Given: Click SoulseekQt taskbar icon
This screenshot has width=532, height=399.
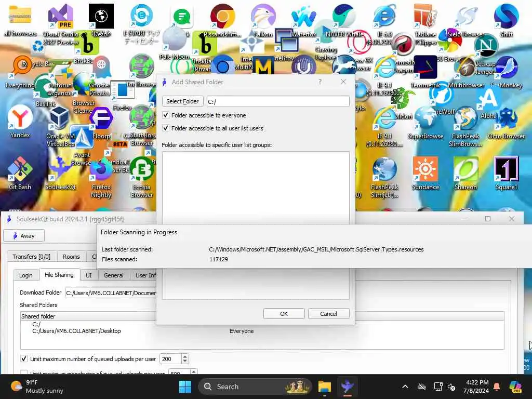Looking at the screenshot, I should 348,387.
